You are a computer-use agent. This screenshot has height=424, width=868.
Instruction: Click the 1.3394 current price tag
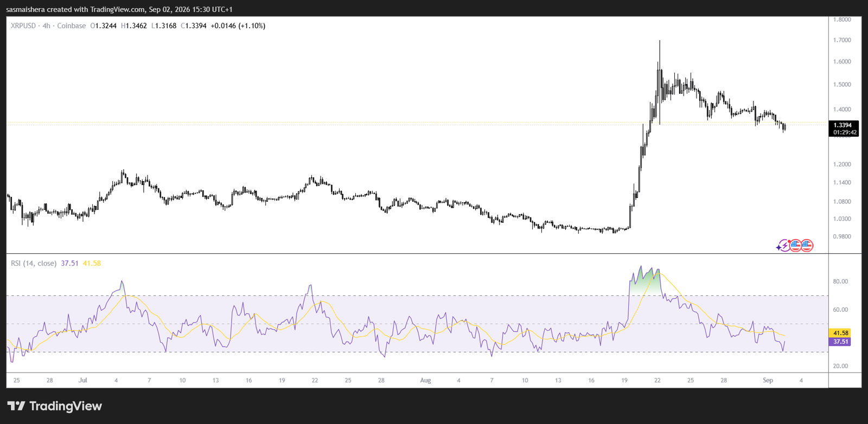(843, 125)
